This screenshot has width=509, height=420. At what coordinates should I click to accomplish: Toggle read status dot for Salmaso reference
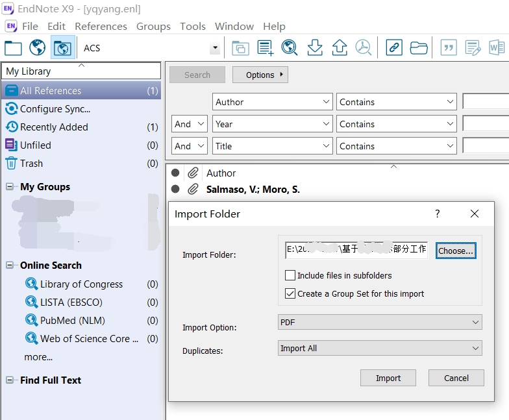[x=175, y=189]
